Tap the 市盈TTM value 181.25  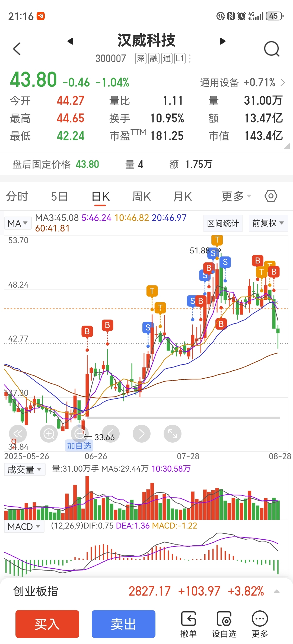[167, 136]
